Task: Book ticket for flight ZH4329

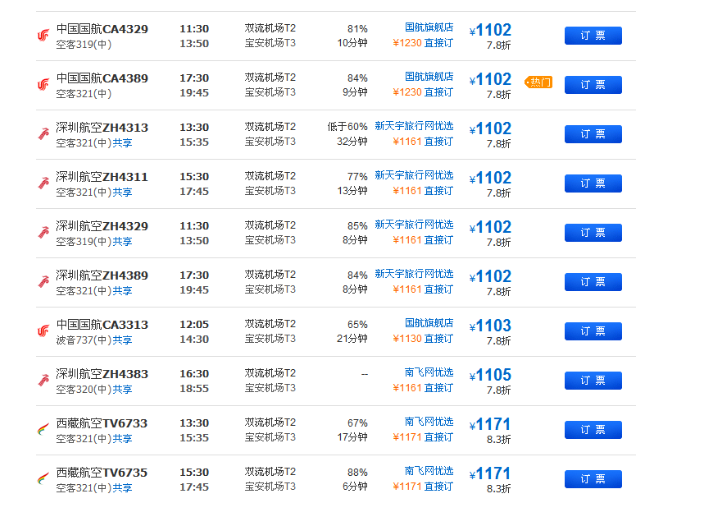Action: click(593, 233)
